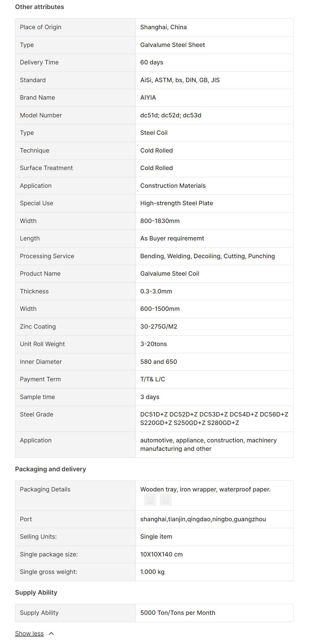310x644 pixels.
Task: Click the T/T& L/C payment term value
Action: tap(153, 379)
